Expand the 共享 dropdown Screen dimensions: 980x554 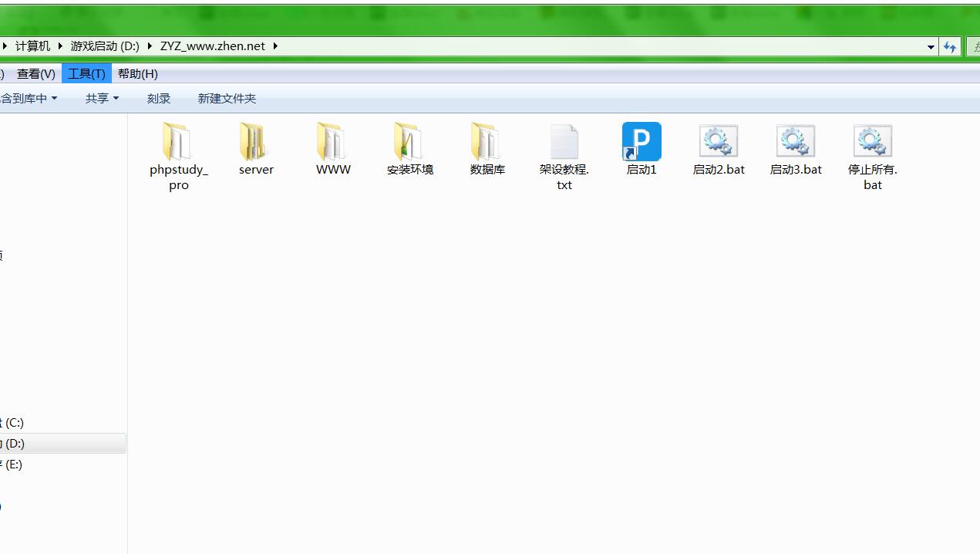coord(102,99)
